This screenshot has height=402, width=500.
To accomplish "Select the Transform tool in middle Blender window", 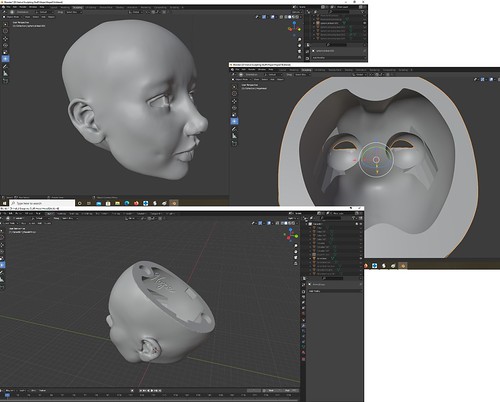I will (234, 121).
